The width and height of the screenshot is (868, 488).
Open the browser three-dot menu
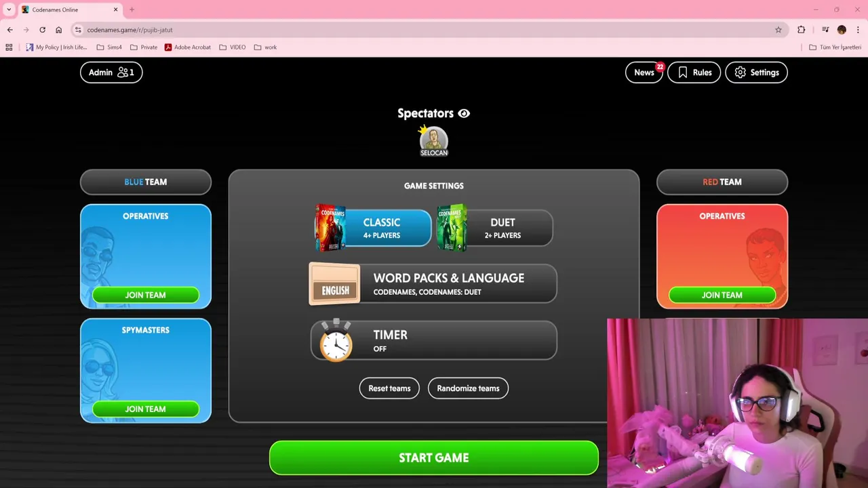(x=858, y=30)
